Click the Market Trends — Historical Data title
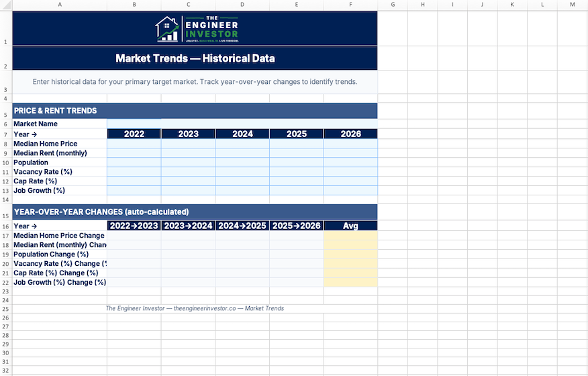The width and height of the screenshot is (588, 376). pos(195,58)
